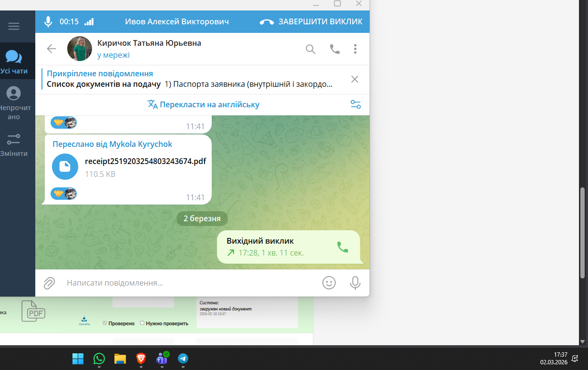Open WhatsApp from the taskbar

tap(99, 359)
